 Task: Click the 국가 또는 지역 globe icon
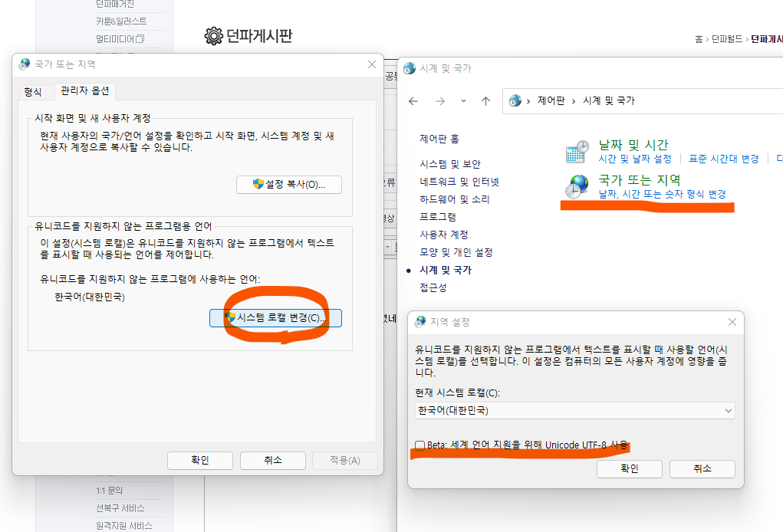[x=577, y=186]
